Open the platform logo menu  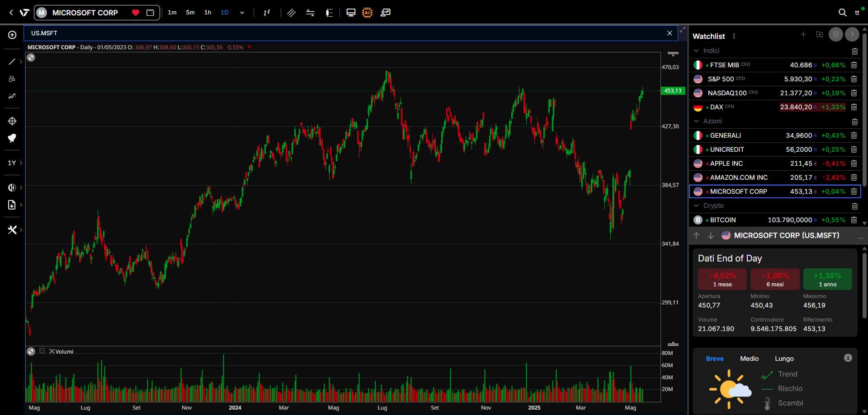(24, 13)
